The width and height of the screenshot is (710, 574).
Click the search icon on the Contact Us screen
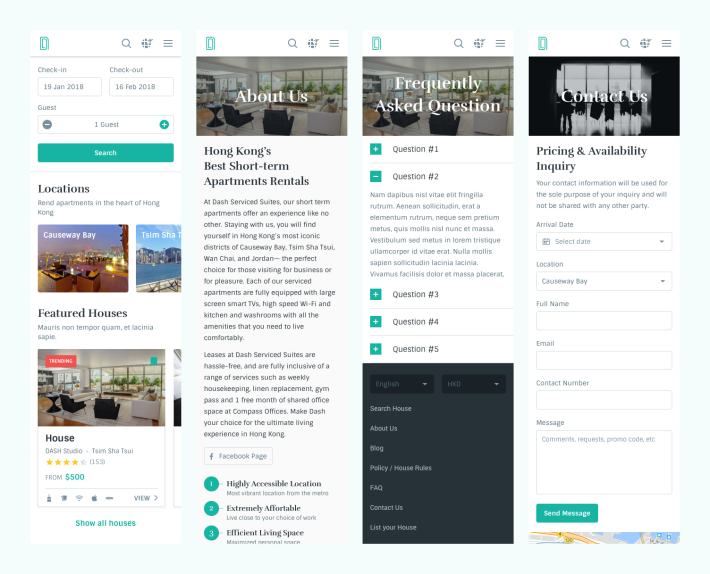tap(624, 43)
